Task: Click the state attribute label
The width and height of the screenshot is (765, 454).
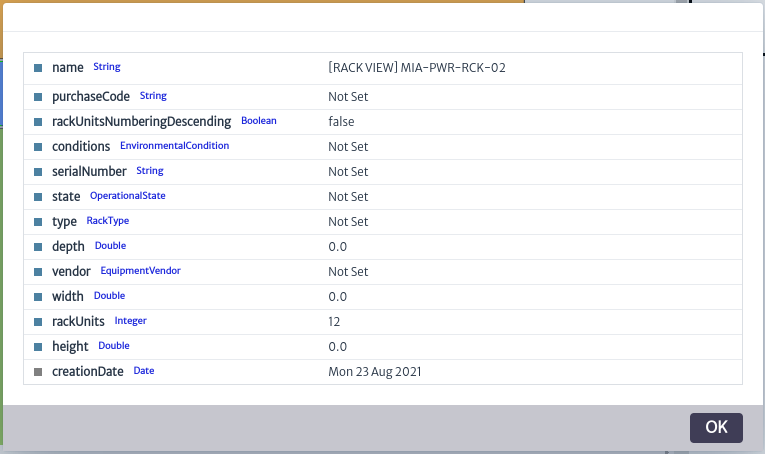Action: click(66, 197)
